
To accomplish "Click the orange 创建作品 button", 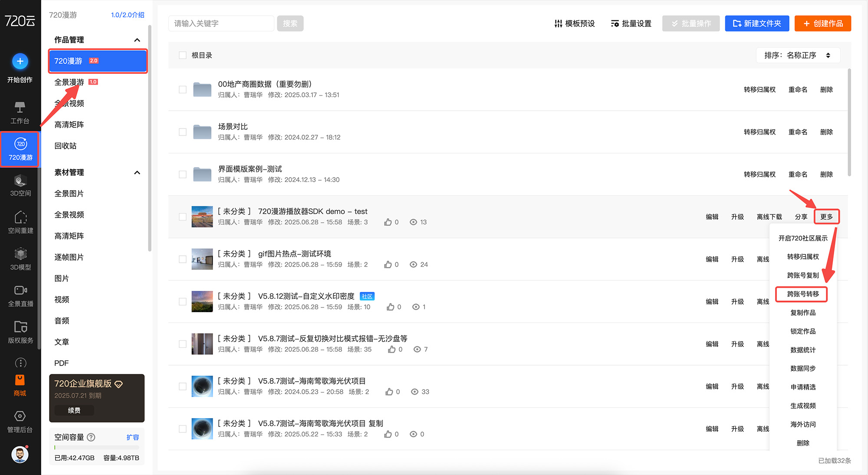I will (822, 23).
